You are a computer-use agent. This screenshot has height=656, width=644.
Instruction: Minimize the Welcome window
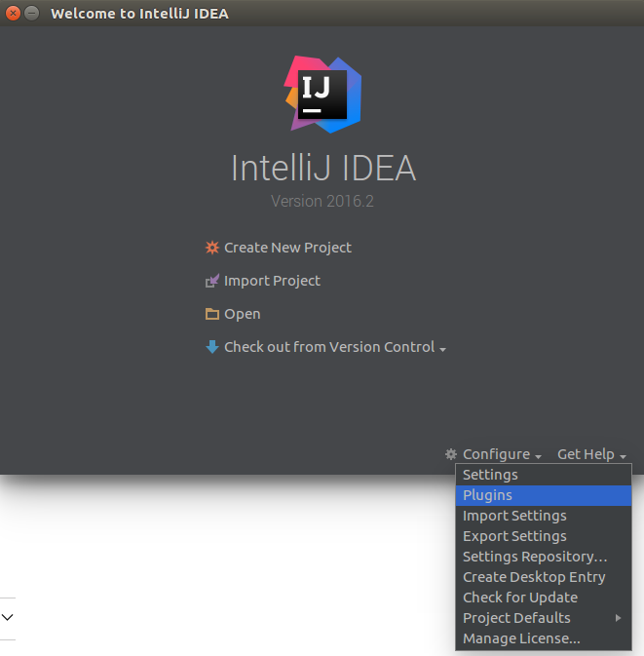point(31,14)
